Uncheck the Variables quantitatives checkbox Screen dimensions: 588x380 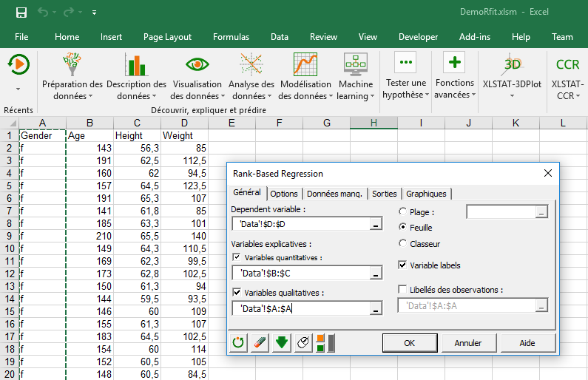(x=237, y=257)
